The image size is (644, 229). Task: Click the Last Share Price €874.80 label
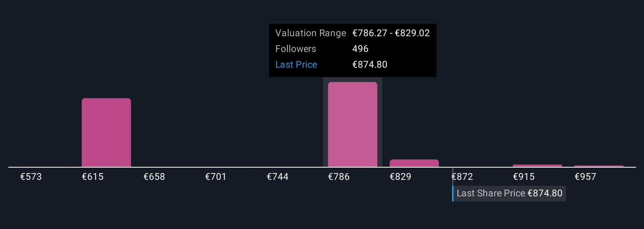[x=509, y=193]
